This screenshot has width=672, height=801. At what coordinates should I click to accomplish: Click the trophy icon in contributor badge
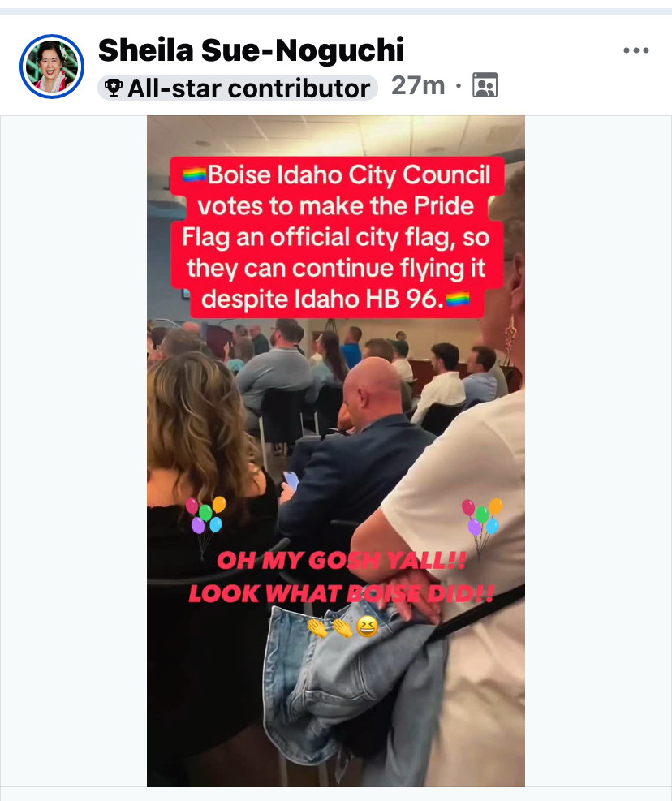113,88
